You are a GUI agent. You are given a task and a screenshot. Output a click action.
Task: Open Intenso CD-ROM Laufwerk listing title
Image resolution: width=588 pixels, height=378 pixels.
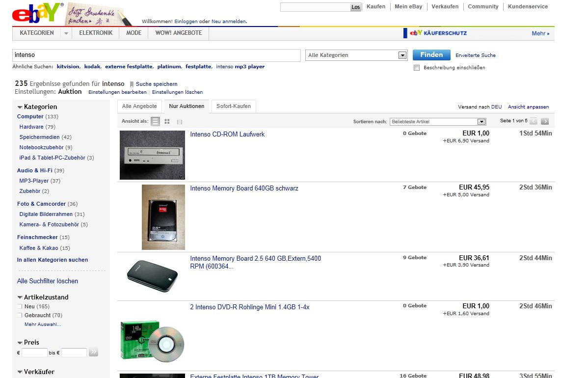coord(227,134)
